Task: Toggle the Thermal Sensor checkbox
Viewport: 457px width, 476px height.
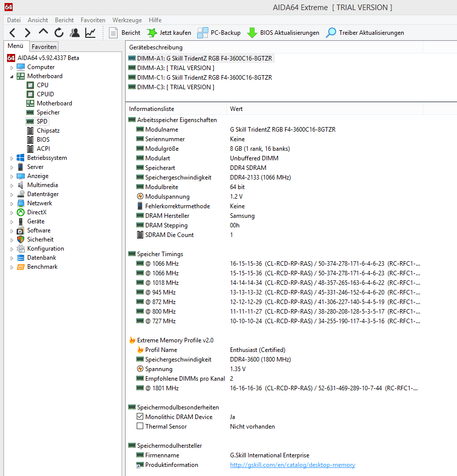Action: [x=140, y=426]
